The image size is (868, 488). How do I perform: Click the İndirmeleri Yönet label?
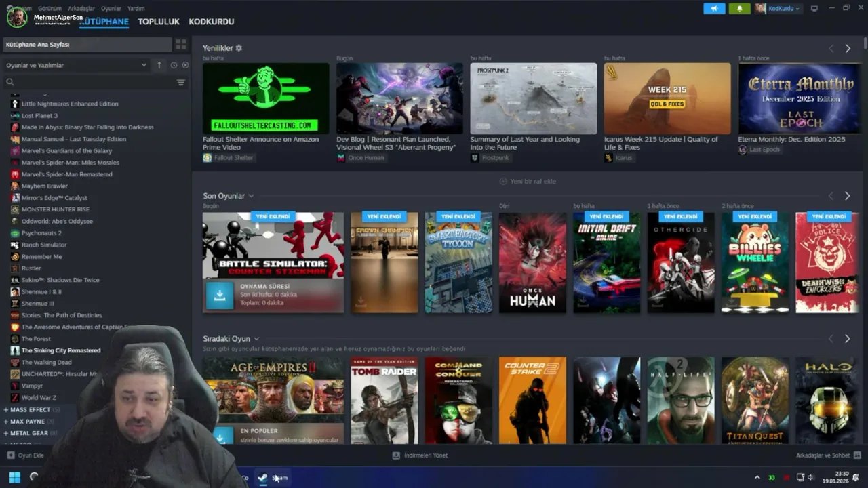point(426,455)
